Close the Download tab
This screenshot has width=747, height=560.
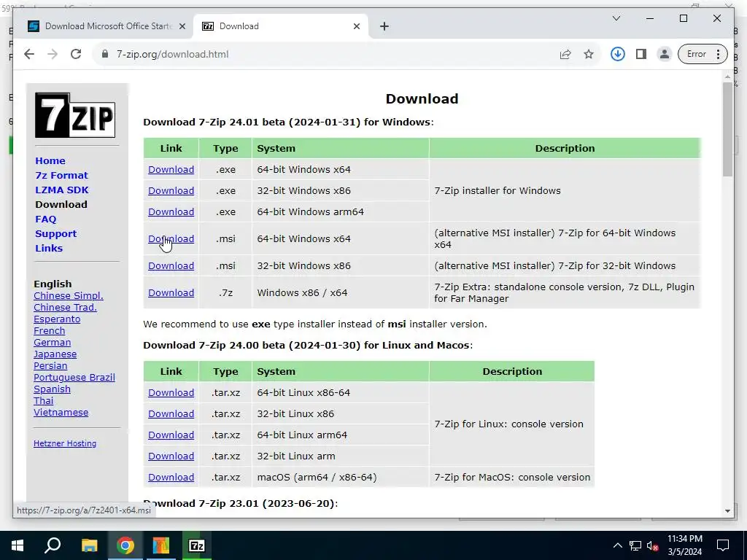point(356,27)
